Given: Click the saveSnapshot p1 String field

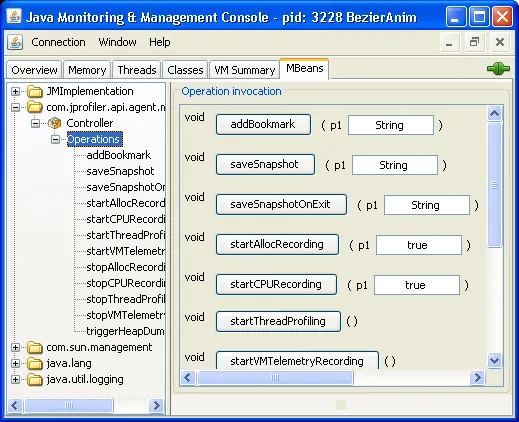Looking at the screenshot, I should point(395,165).
